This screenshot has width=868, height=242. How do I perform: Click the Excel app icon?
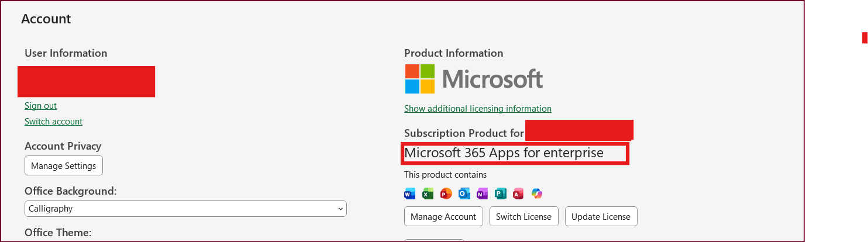pos(428,193)
